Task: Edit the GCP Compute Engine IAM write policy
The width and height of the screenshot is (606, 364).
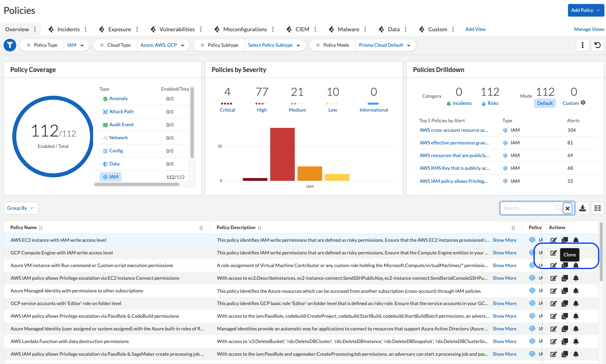Action: pyautogui.click(x=554, y=253)
